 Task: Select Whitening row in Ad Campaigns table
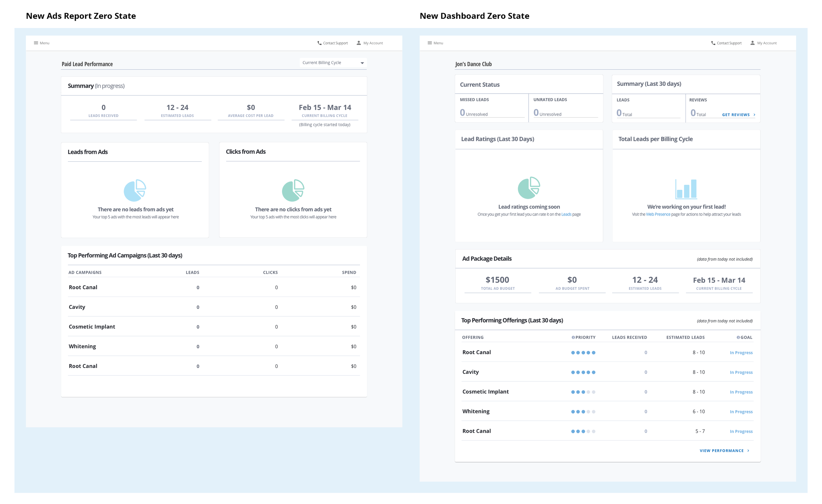pos(214,346)
